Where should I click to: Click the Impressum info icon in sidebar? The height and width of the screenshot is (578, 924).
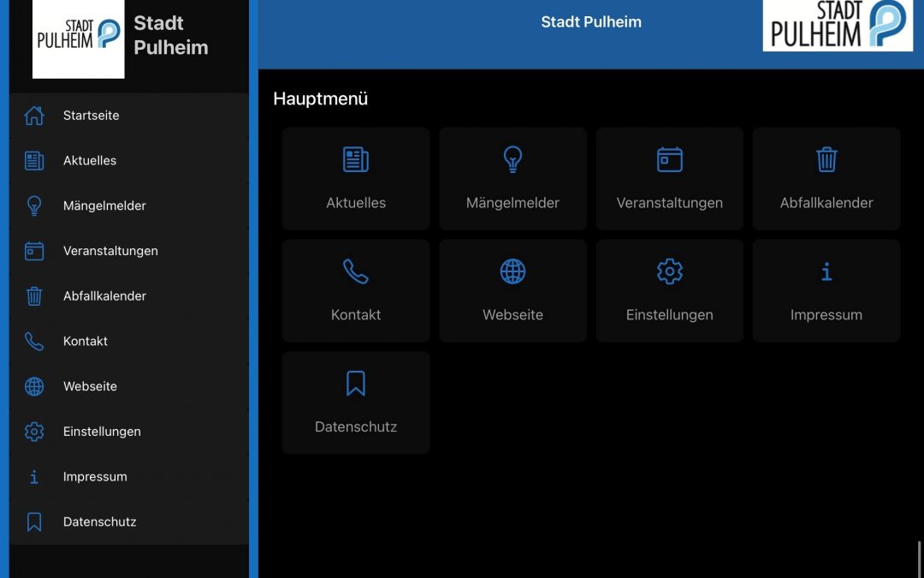pos(34,477)
